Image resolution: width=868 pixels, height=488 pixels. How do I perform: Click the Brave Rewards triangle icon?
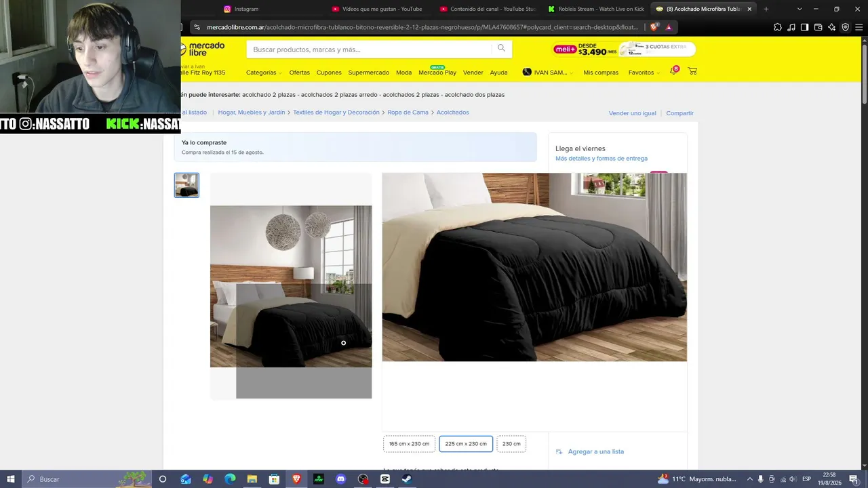pyautogui.click(x=669, y=27)
